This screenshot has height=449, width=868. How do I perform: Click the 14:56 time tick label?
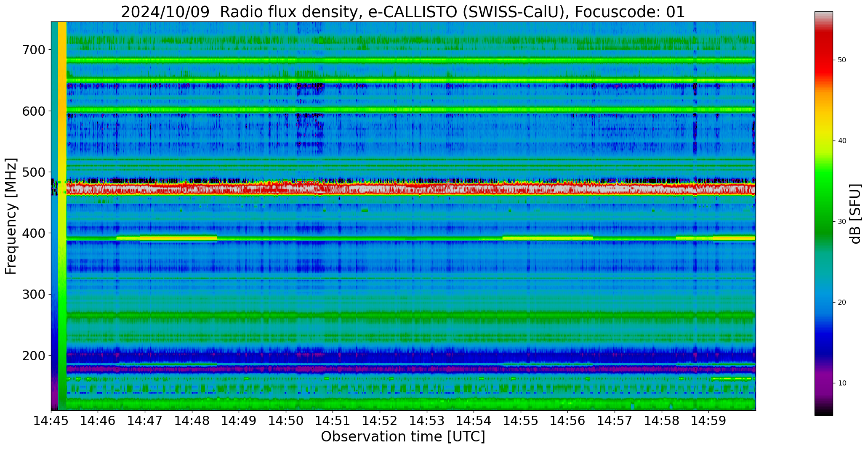(568, 420)
